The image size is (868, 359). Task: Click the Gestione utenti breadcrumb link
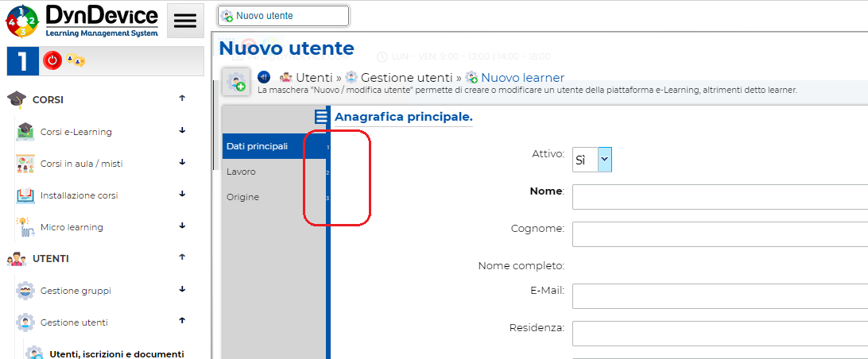click(408, 78)
